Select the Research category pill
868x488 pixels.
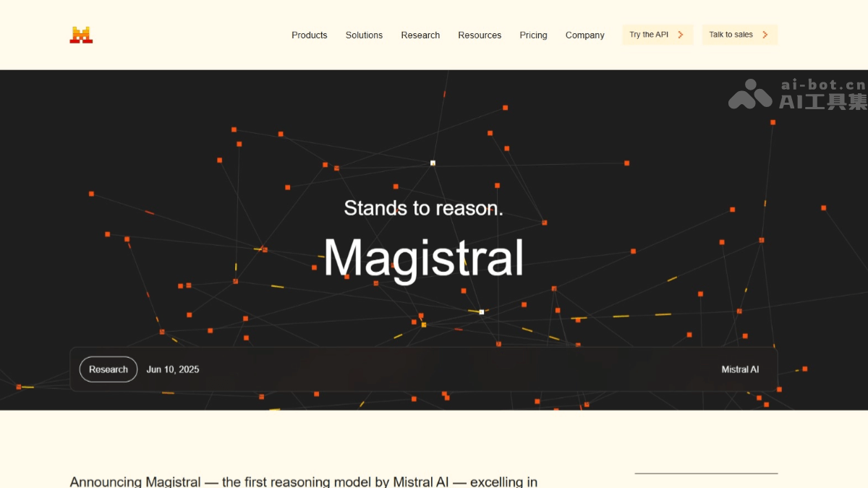pyautogui.click(x=108, y=369)
